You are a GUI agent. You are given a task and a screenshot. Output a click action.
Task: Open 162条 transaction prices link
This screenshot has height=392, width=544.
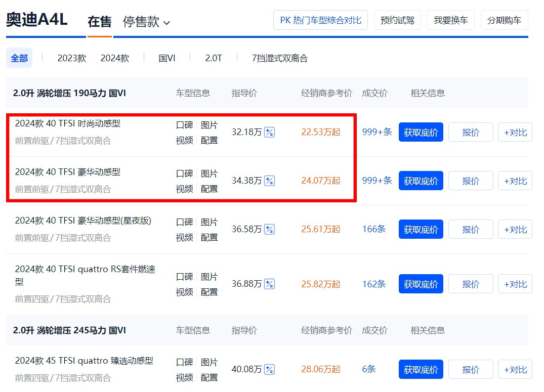point(374,284)
